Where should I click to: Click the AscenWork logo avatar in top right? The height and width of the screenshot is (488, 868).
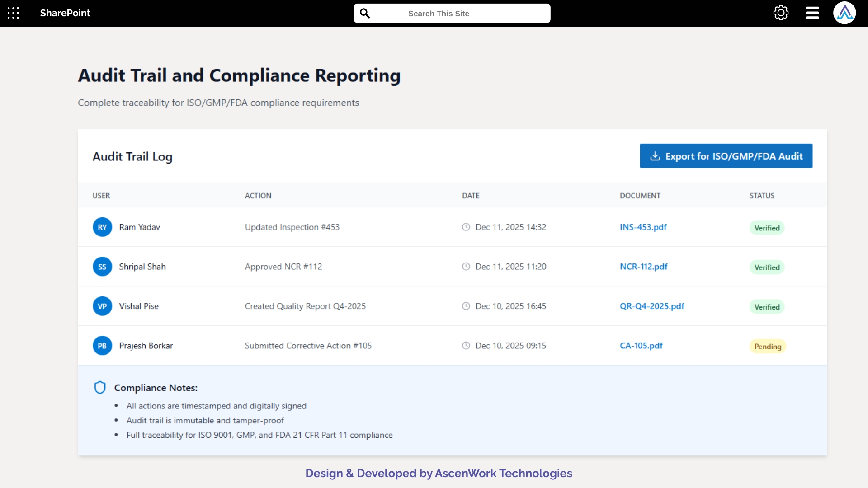click(845, 13)
